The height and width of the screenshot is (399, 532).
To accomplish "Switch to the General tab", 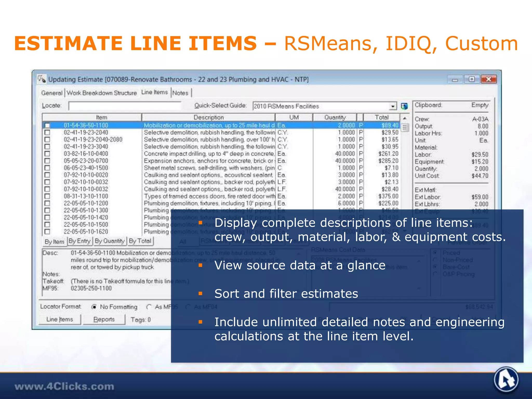I will tap(52, 93).
